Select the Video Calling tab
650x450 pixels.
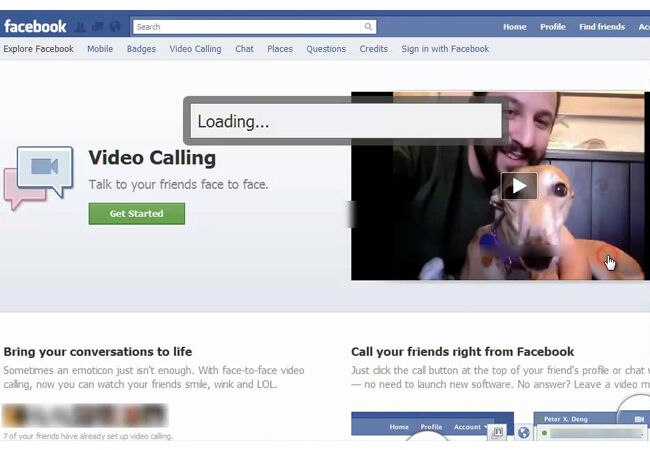[x=195, y=49]
